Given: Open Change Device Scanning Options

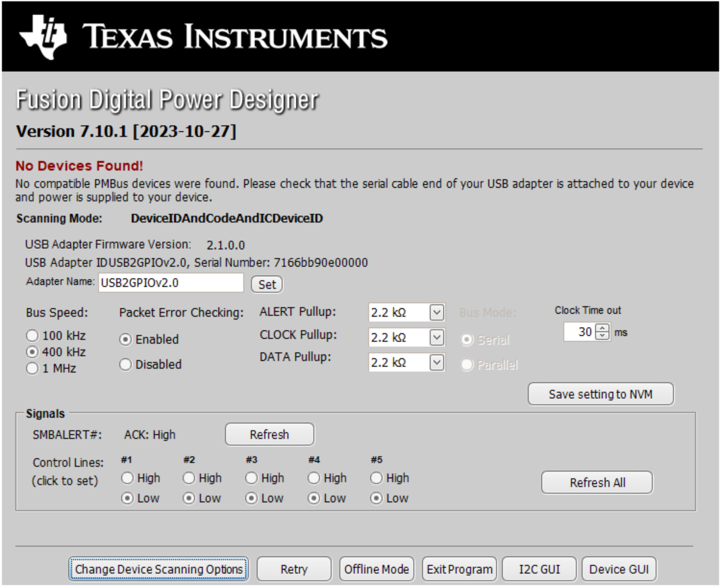Looking at the screenshot, I should (x=159, y=569).
